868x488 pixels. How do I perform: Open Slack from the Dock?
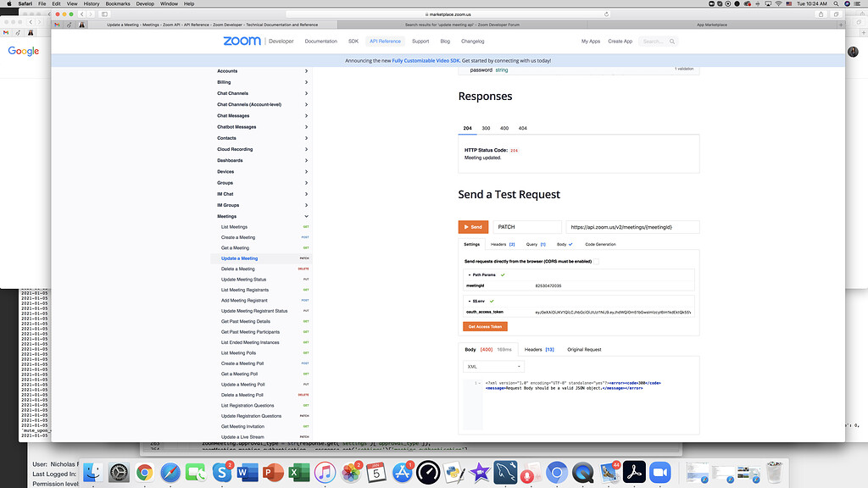[x=223, y=473]
